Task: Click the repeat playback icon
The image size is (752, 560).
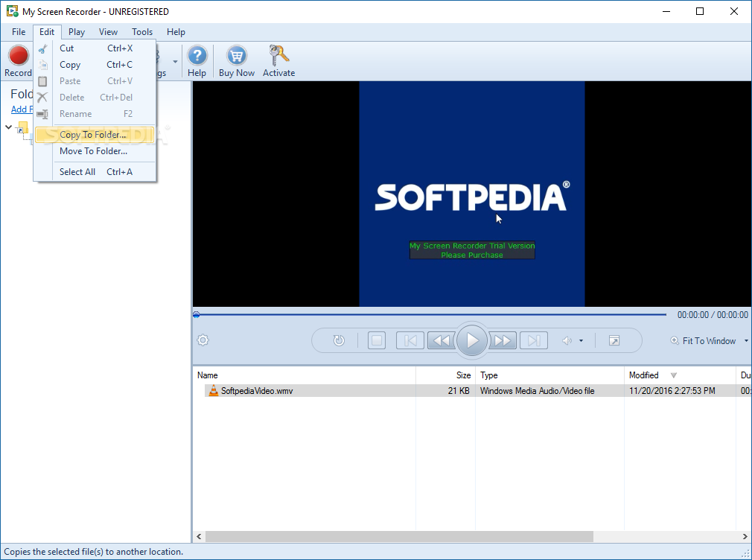Action: (x=339, y=341)
